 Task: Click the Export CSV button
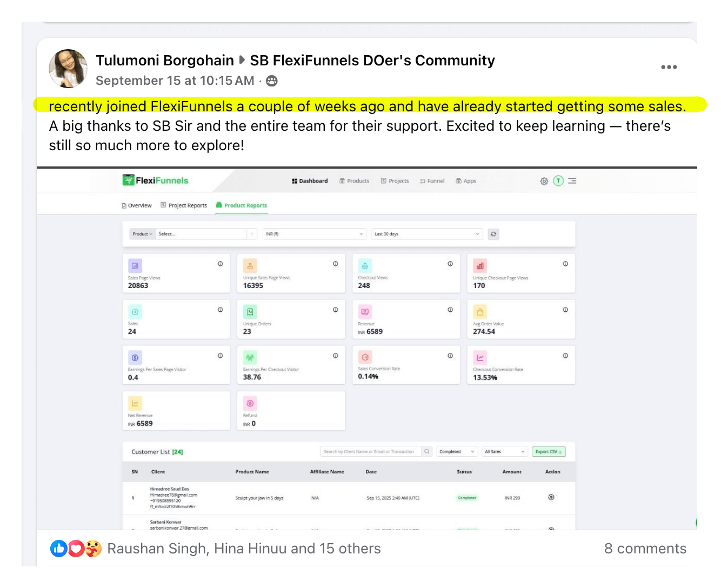pyautogui.click(x=549, y=452)
